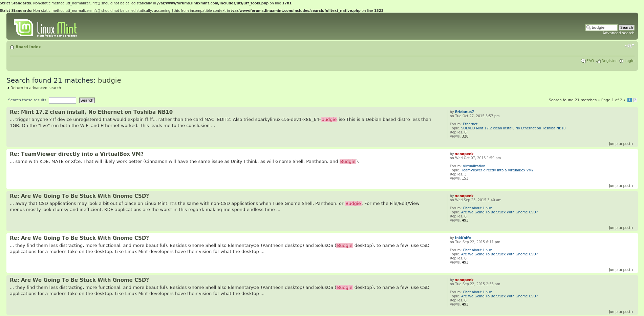
Task: Open Gnome CSD topic link in Sep 22 2:55 am result
Action: (499, 296)
